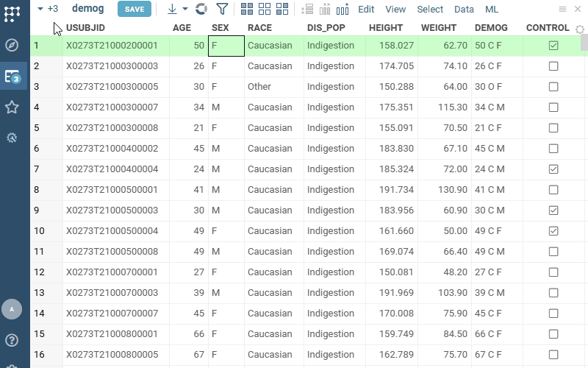588x368 pixels.
Task: Open the hamburger menu in top right
Action: [x=562, y=9]
